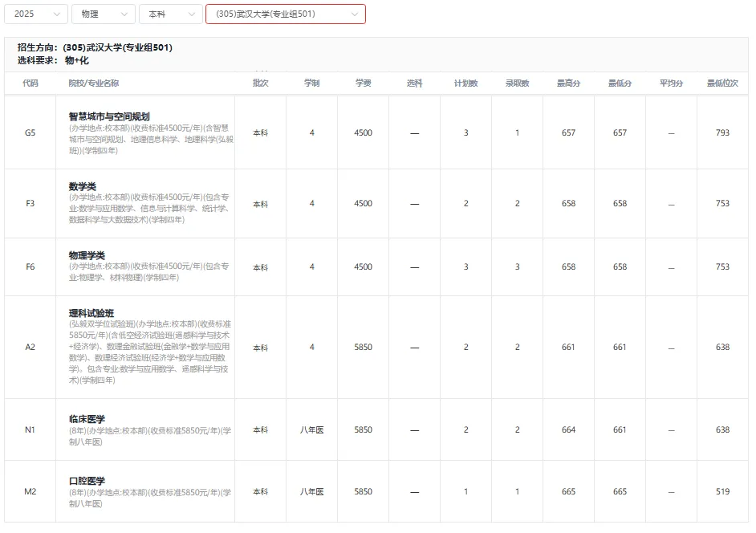Click the 计划数 column header

[465, 83]
